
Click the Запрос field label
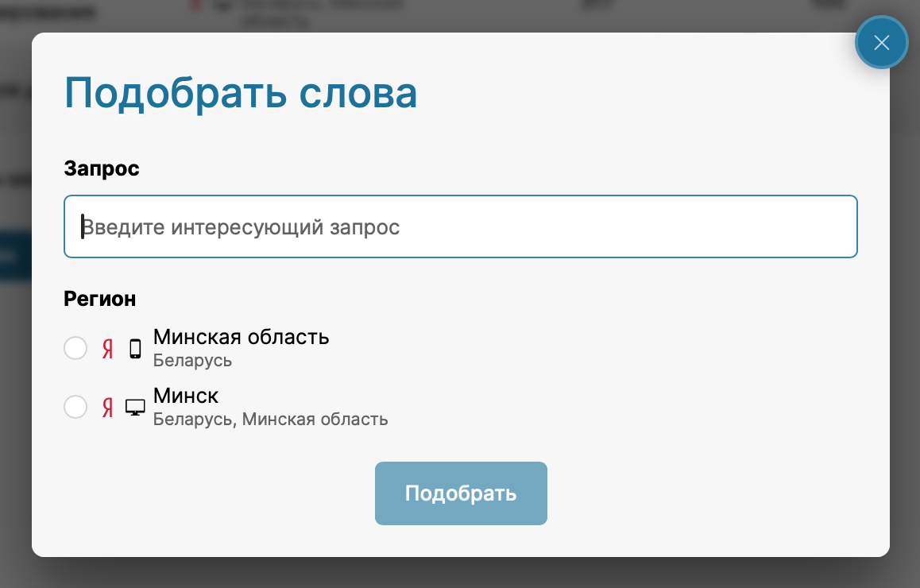(102, 168)
